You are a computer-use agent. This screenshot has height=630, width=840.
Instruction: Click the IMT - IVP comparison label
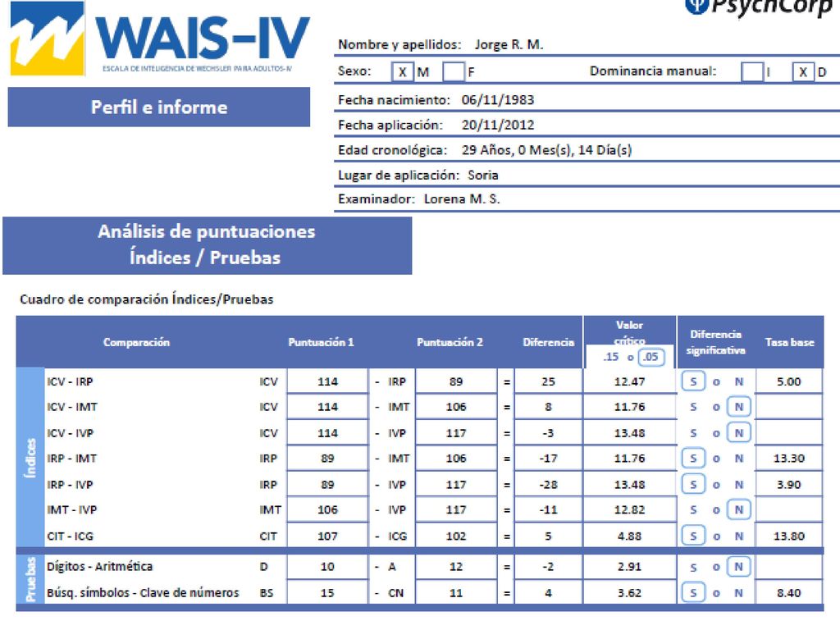pyautogui.click(x=72, y=509)
